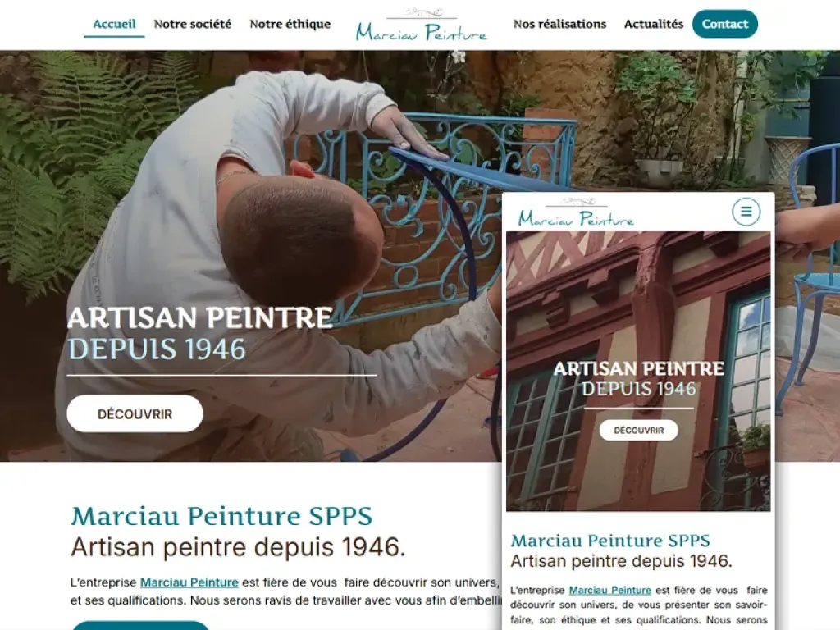Click the Marciau Peinture logo in header
This screenshot has height=630, width=840.
422,25
